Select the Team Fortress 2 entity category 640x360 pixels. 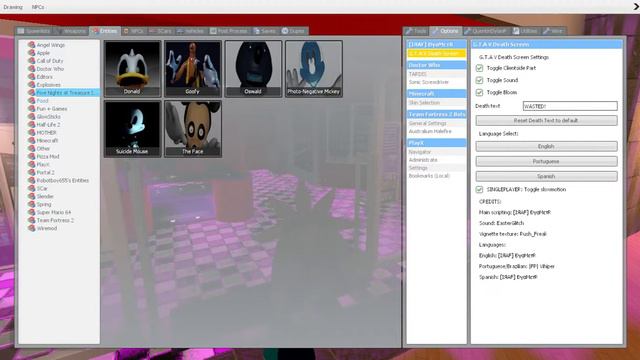55,220
